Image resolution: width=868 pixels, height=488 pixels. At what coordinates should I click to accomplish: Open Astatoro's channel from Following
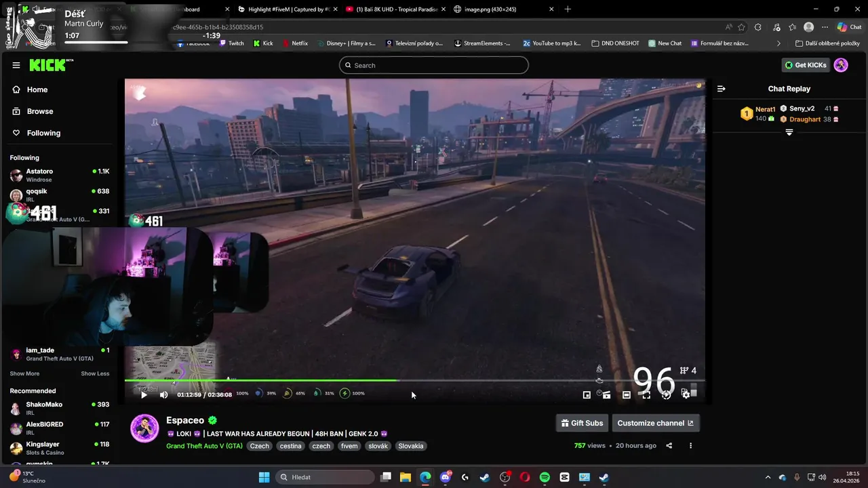tap(60, 175)
